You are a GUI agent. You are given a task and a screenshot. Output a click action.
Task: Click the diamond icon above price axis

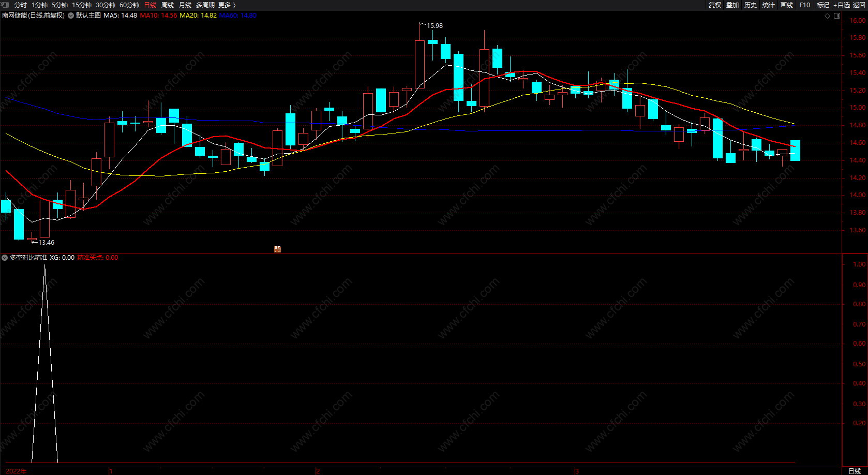coord(828,16)
